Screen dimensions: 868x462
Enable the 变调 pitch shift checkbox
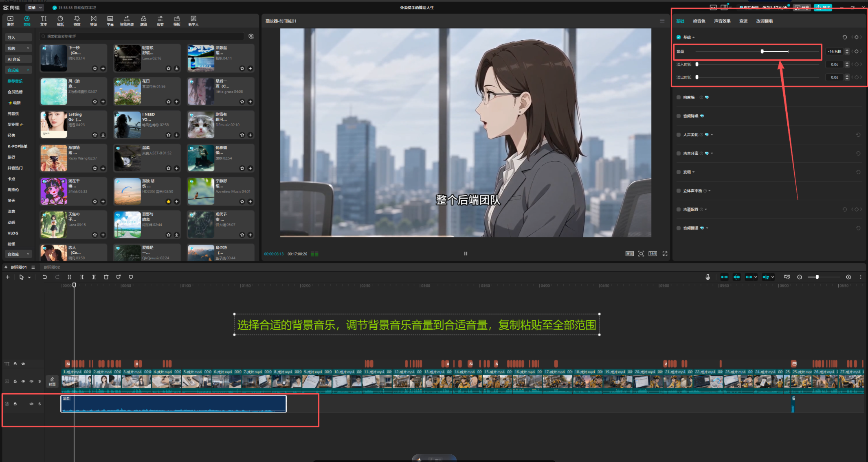679,172
